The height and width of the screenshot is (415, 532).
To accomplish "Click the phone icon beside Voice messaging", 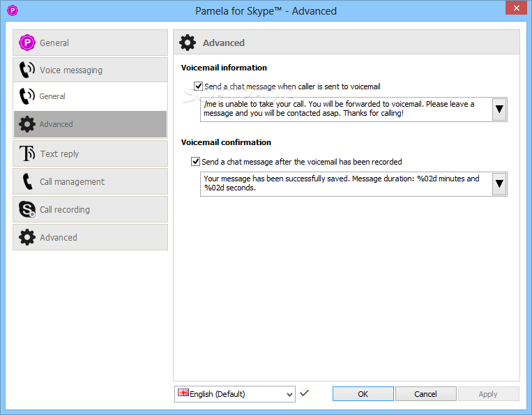I will 27,70.
